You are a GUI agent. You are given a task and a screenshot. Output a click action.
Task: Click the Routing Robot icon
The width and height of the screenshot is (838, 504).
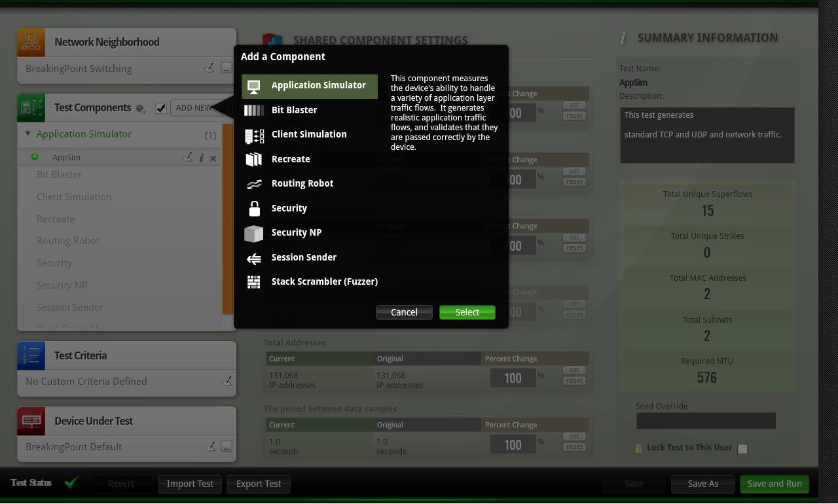tap(254, 184)
